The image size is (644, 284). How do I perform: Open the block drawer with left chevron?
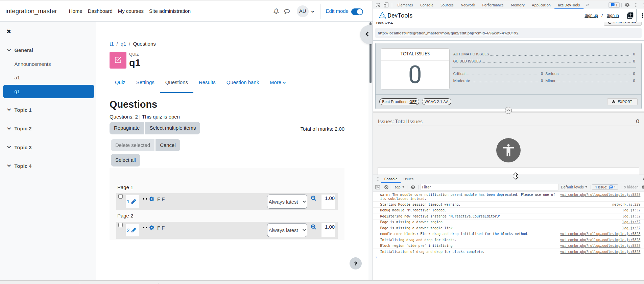367,34
